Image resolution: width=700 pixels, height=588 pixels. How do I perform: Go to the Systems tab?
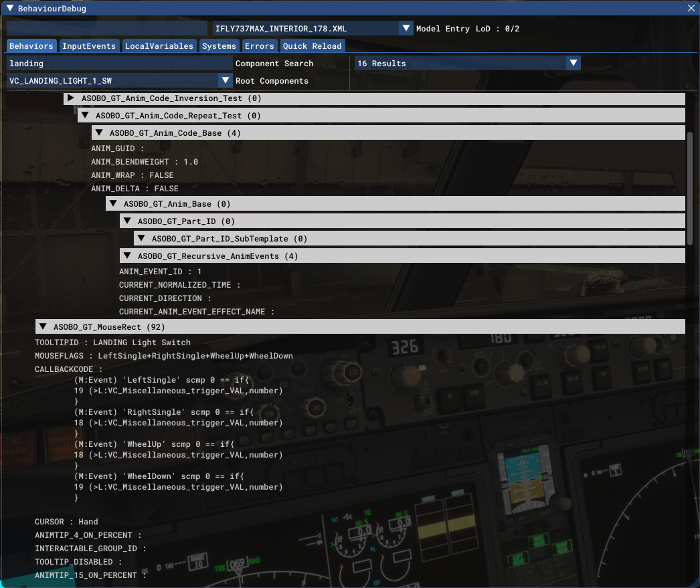point(219,46)
